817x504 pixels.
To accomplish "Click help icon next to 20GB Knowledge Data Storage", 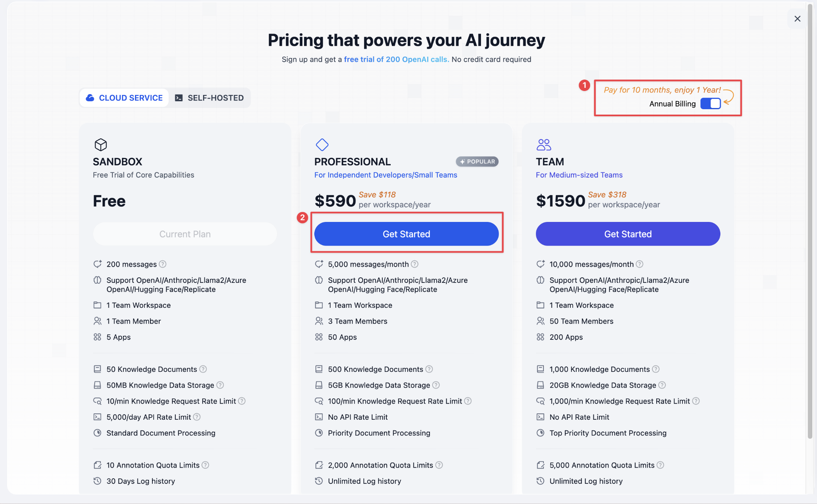I will pyautogui.click(x=662, y=385).
